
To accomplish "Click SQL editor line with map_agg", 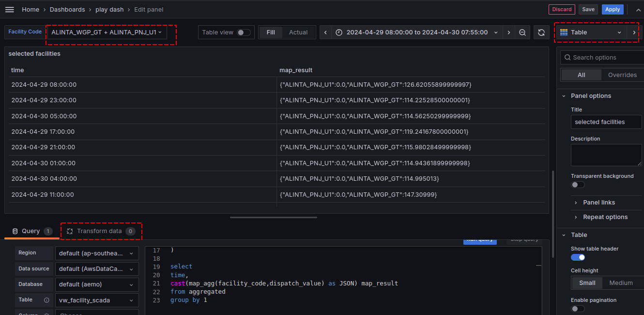I will [x=284, y=283].
